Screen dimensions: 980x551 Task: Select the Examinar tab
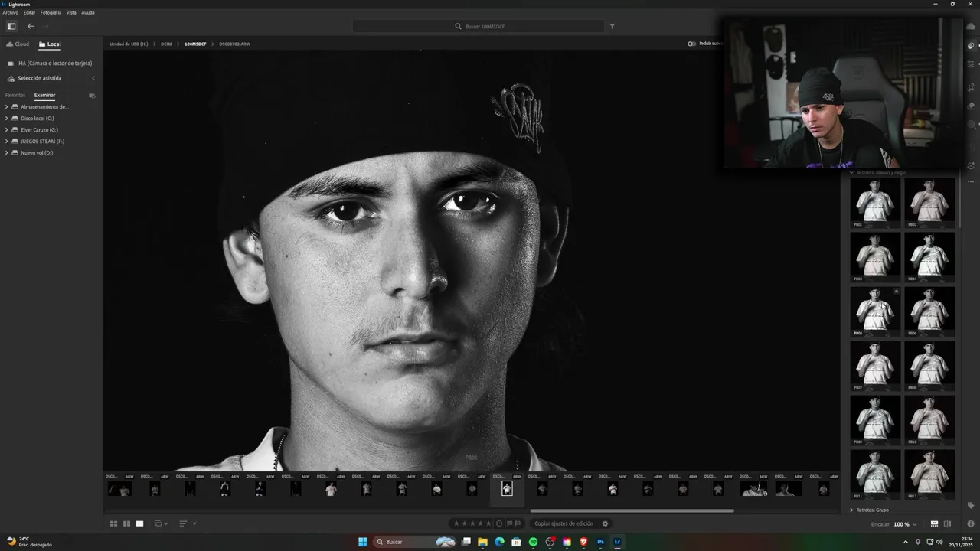44,96
